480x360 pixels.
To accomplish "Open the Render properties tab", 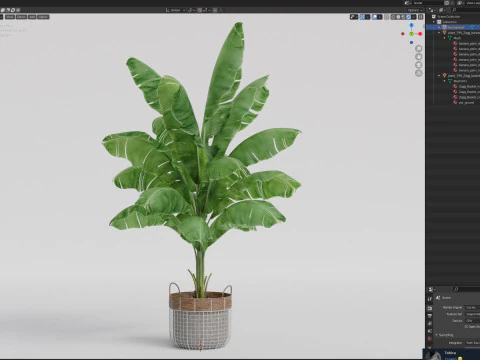I will click(x=430, y=308).
